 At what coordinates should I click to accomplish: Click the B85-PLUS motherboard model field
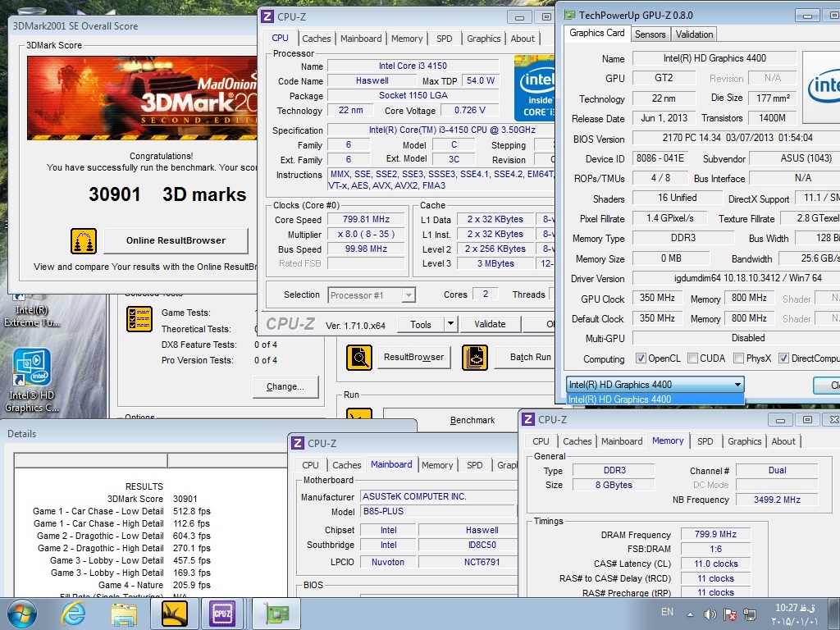(437, 512)
